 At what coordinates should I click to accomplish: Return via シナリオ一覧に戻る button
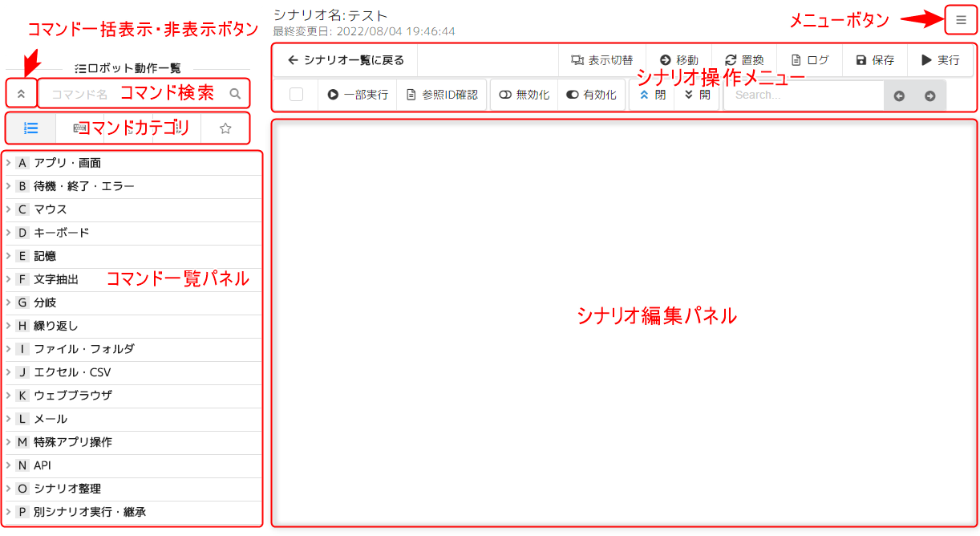(x=346, y=60)
